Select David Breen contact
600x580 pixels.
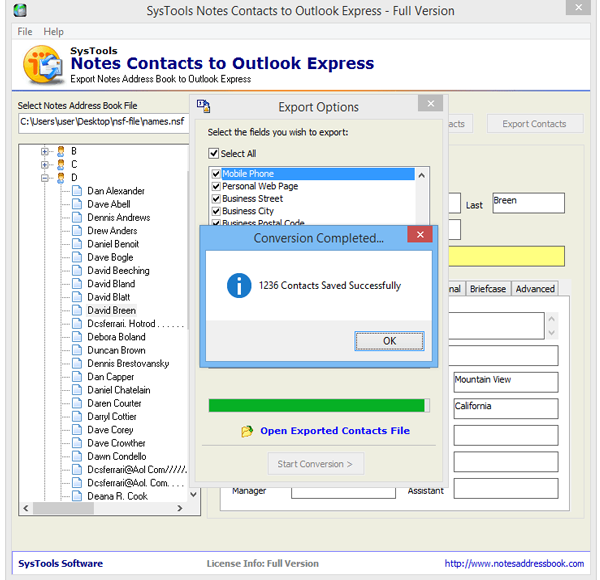coord(111,310)
